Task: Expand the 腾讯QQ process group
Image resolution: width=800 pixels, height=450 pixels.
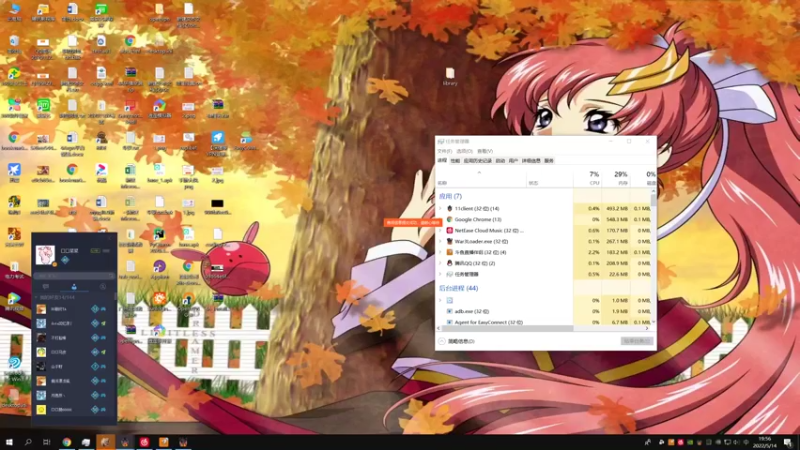Action: tap(440, 263)
